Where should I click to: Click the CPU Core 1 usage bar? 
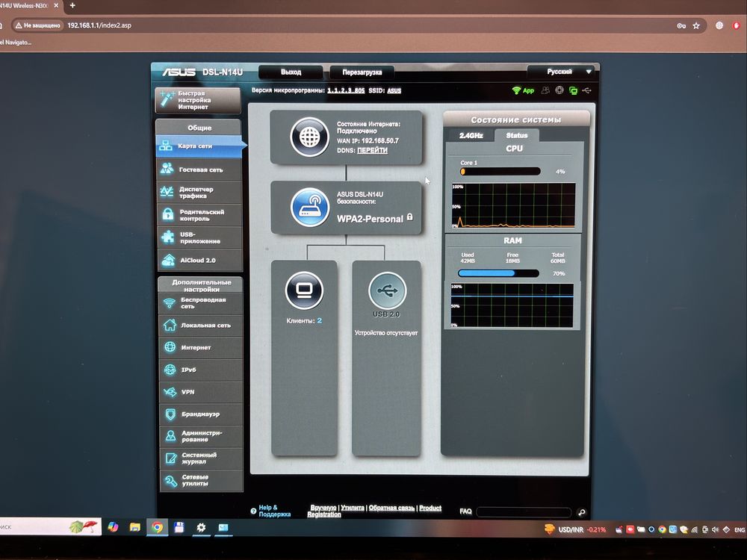point(500,172)
